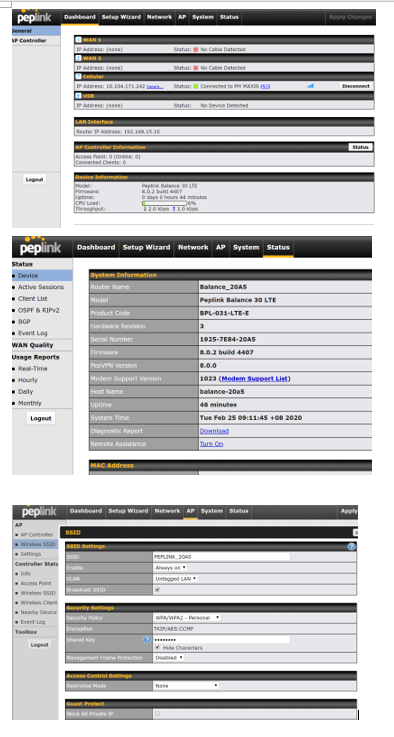Open Wireless Client in the AP sidebar
Image resolution: width=394 pixels, height=737 pixels.
(39, 603)
